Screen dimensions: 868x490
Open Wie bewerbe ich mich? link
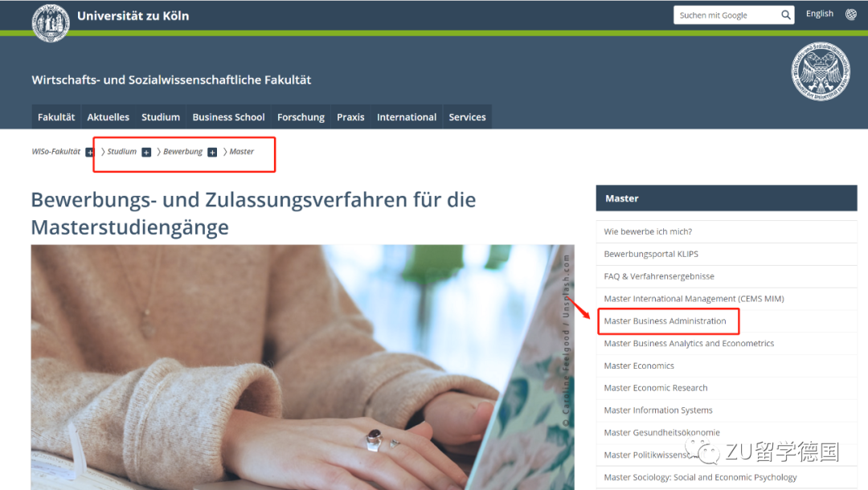648,231
